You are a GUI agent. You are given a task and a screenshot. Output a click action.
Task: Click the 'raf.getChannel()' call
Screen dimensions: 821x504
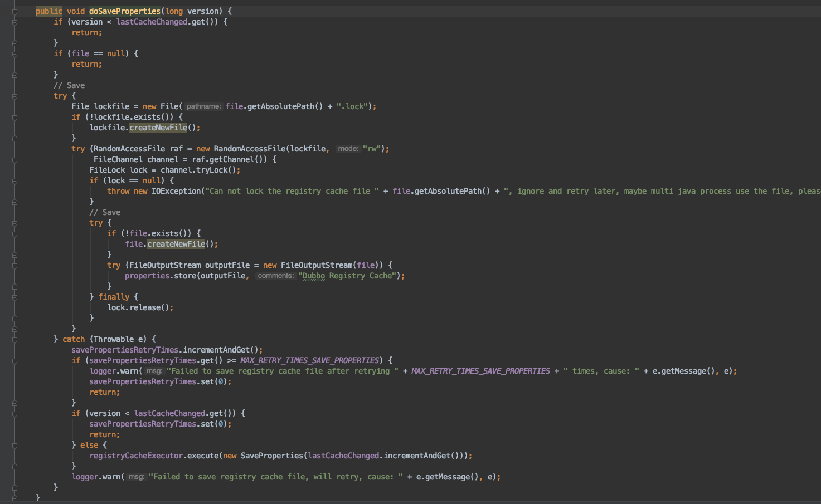click(227, 159)
